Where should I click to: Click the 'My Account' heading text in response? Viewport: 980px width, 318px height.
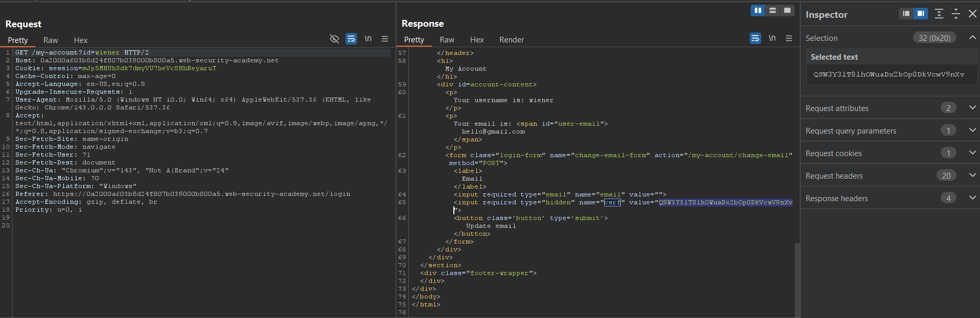click(466, 69)
